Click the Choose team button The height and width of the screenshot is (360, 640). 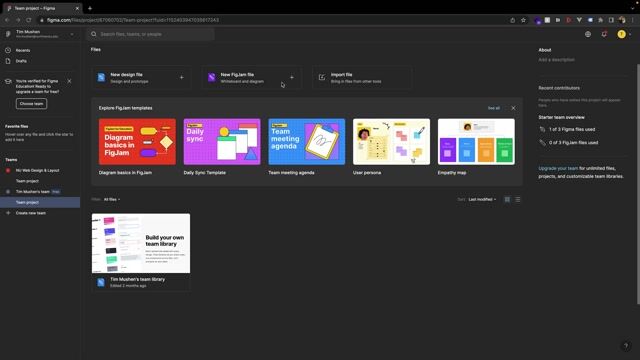click(x=31, y=104)
